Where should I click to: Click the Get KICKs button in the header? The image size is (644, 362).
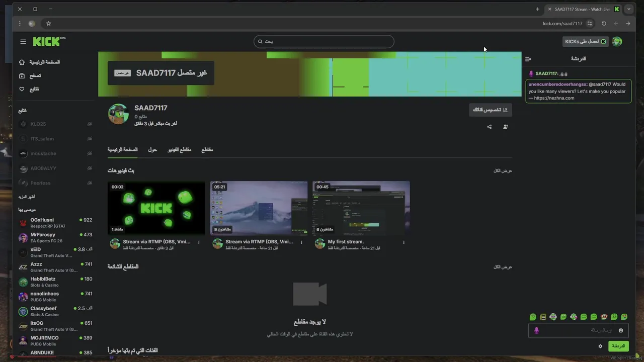[586, 41]
